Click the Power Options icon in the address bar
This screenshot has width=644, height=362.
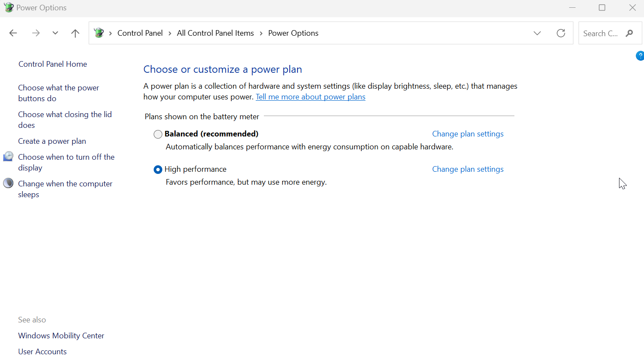tap(99, 33)
